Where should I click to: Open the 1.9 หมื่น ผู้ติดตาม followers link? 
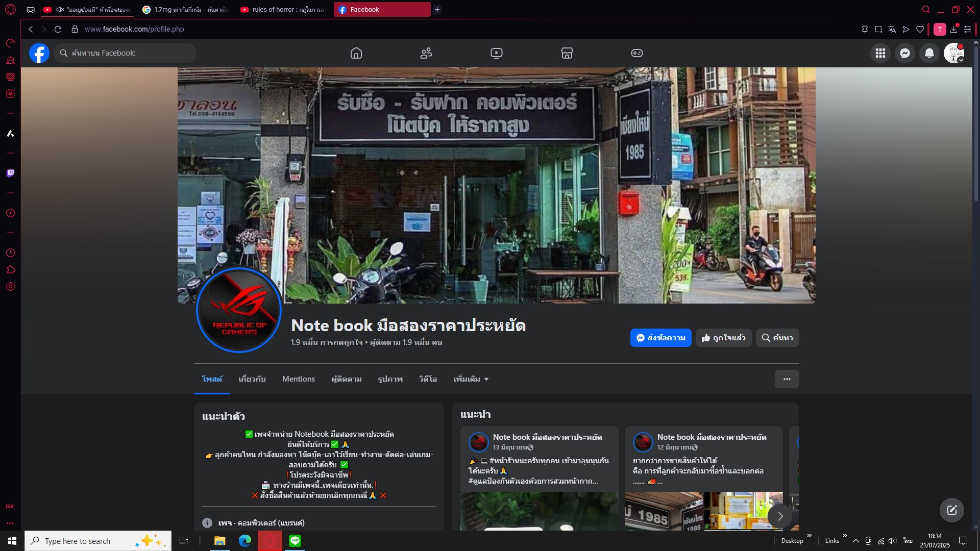[406, 342]
